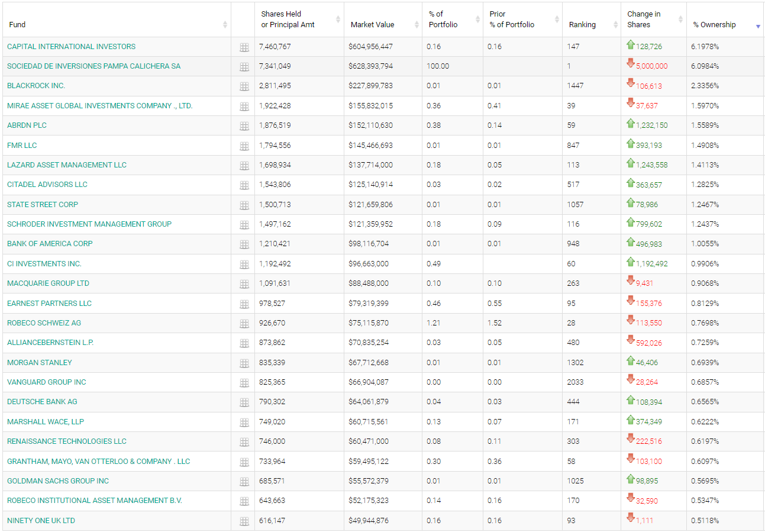Open grid icon for Deutsche Bank AG row

pyautogui.click(x=244, y=402)
